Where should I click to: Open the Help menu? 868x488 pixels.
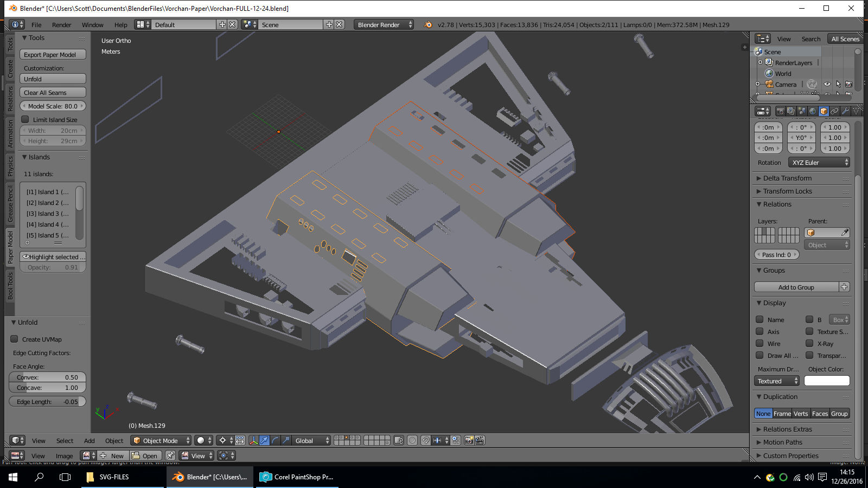click(x=121, y=24)
